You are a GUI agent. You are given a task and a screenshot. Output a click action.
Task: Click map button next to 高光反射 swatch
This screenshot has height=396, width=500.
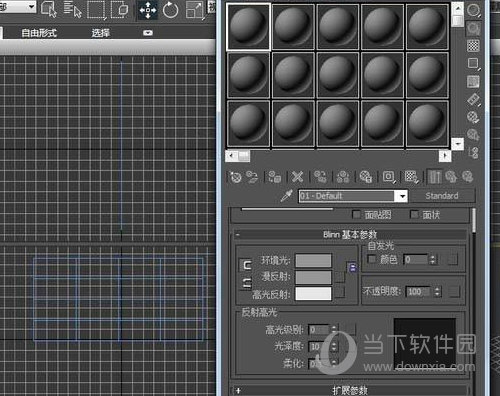point(340,292)
